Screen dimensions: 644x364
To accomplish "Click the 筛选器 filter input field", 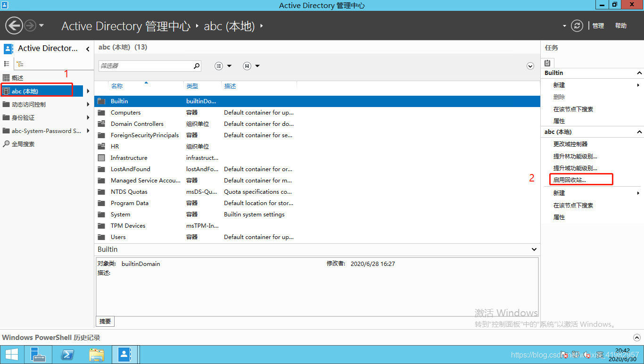I will coord(145,66).
